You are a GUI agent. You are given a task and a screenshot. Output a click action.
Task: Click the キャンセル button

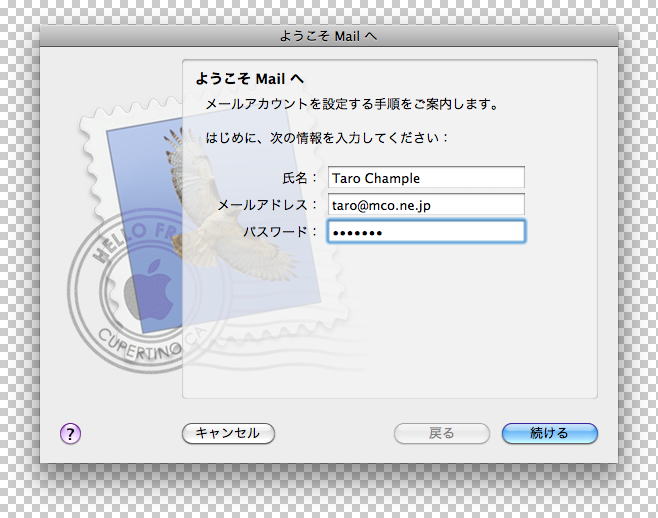coord(228,433)
